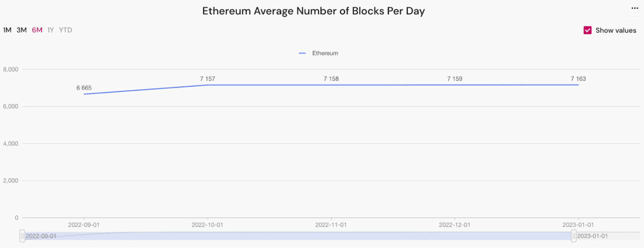
Task: Open the three-dot options menu
Action: [635, 8]
